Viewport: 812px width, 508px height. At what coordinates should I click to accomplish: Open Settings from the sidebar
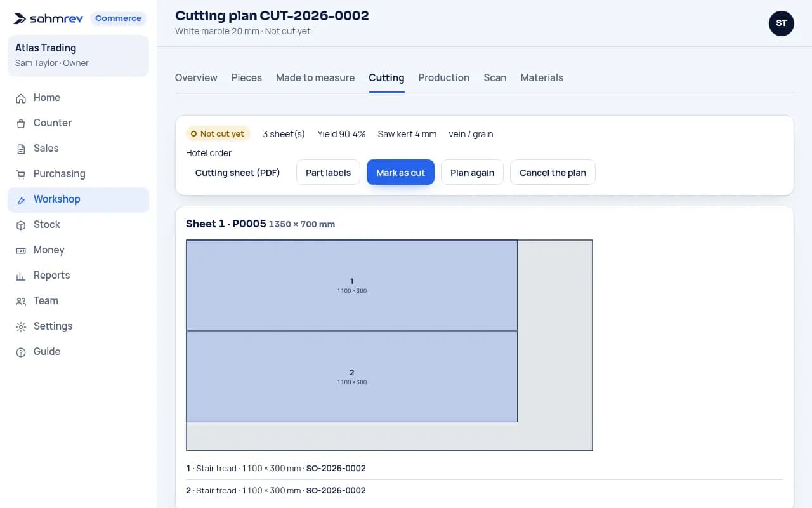click(78, 326)
